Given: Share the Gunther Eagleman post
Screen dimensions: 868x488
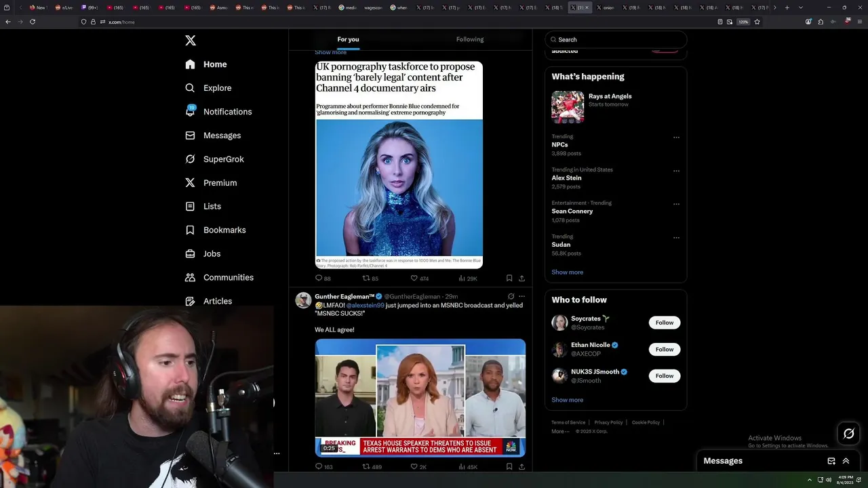Looking at the screenshot, I should click(521, 467).
